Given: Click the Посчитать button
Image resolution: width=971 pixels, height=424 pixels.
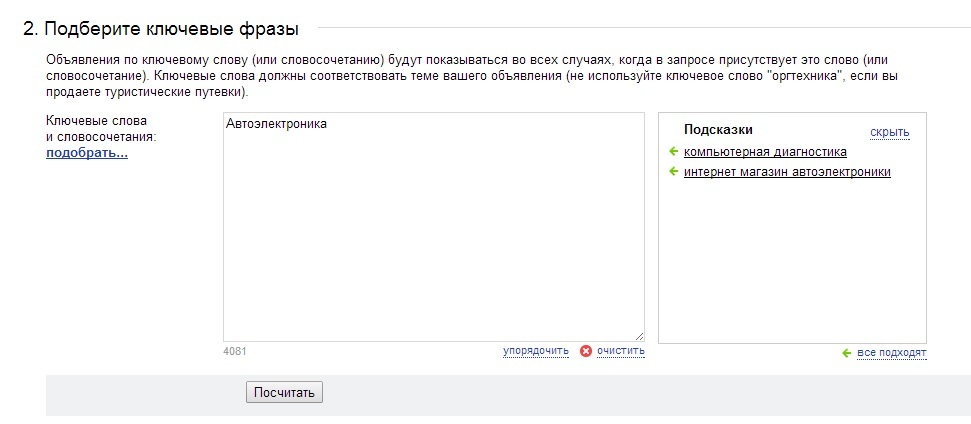Looking at the screenshot, I should tap(284, 392).
